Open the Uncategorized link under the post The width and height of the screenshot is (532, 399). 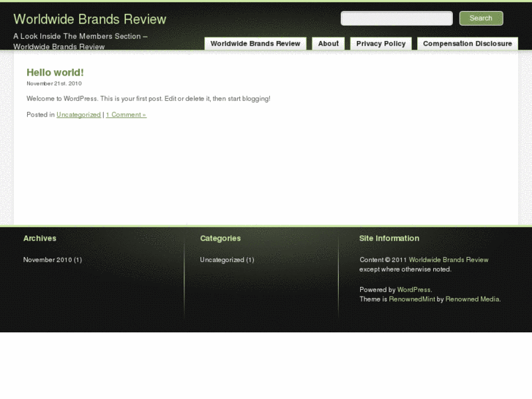click(x=78, y=115)
